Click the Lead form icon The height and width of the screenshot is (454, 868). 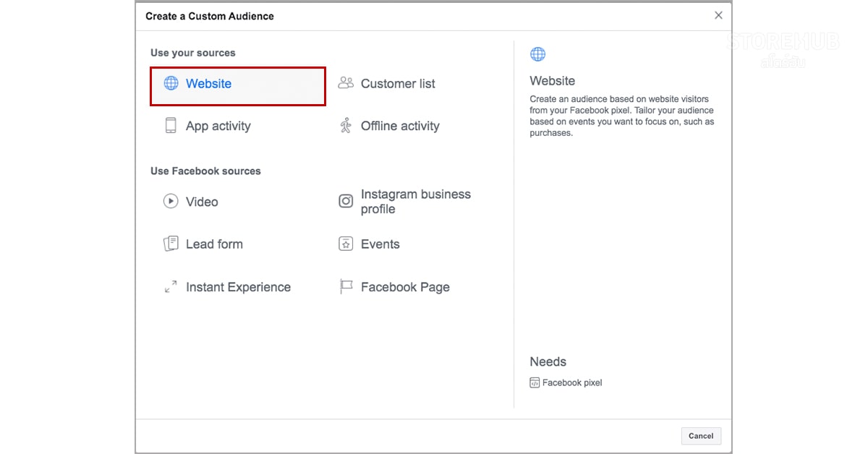(171, 244)
